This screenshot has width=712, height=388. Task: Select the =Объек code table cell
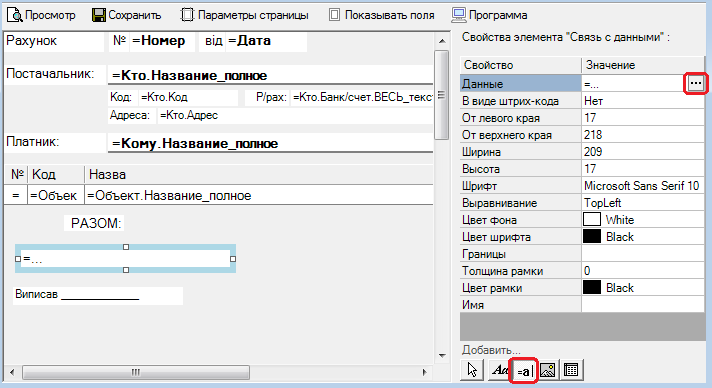[x=56, y=195]
